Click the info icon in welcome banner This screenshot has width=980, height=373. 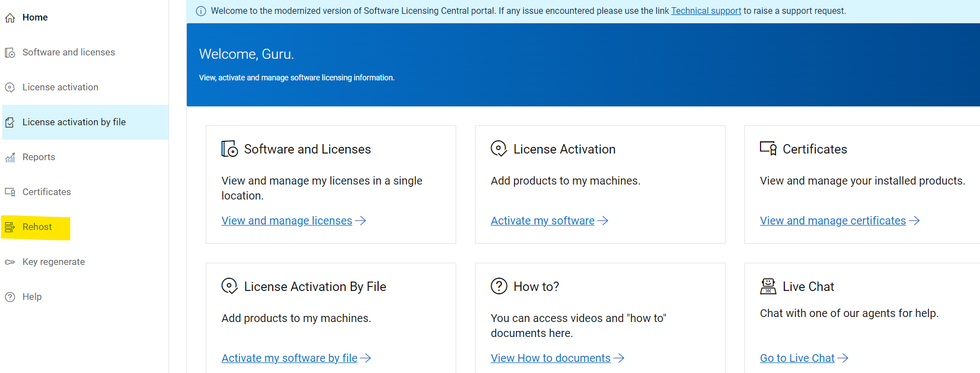pos(201,11)
